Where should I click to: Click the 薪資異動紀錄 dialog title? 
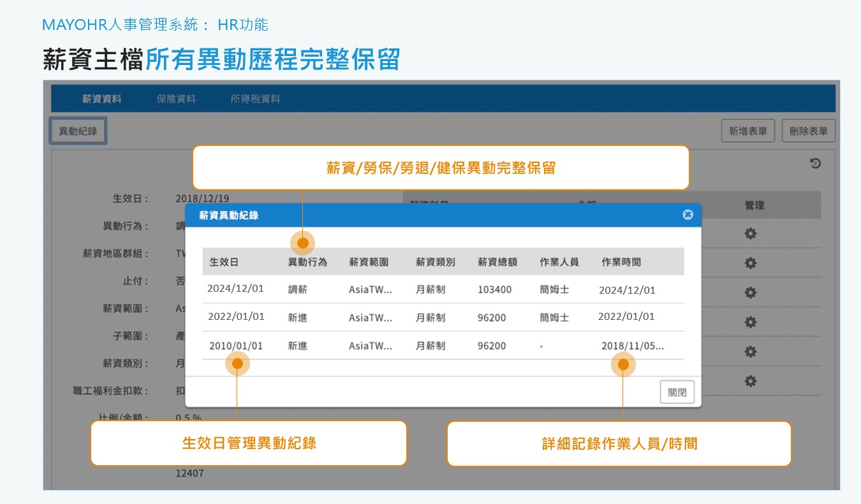[229, 215]
